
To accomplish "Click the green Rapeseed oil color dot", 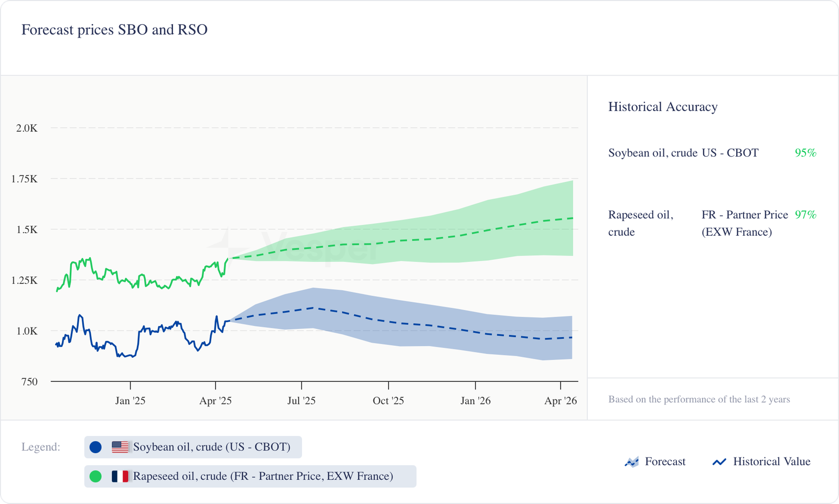I will point(95,476).
